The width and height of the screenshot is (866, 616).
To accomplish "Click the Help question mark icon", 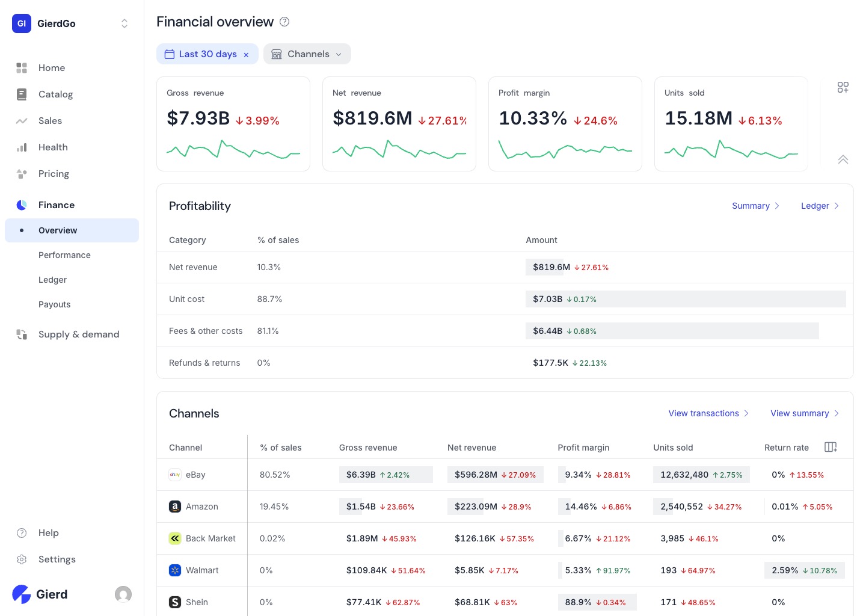I will [x=22, y=533].
